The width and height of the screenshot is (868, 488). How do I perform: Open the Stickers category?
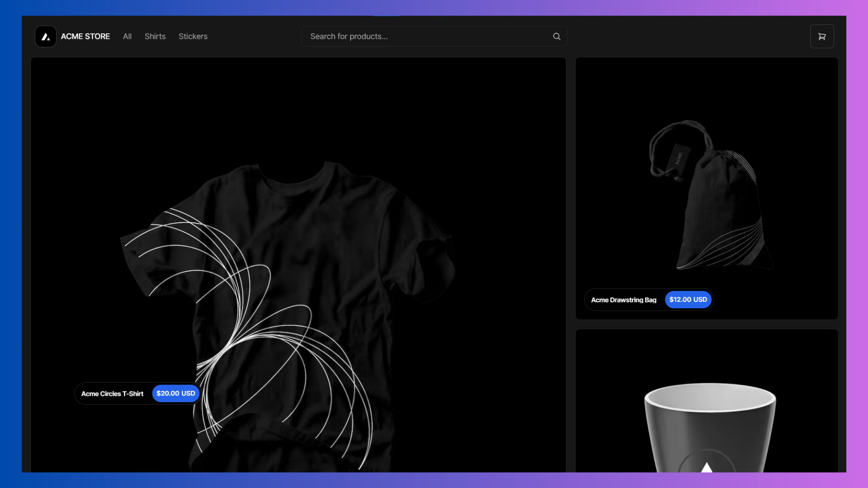pos(193,37)
